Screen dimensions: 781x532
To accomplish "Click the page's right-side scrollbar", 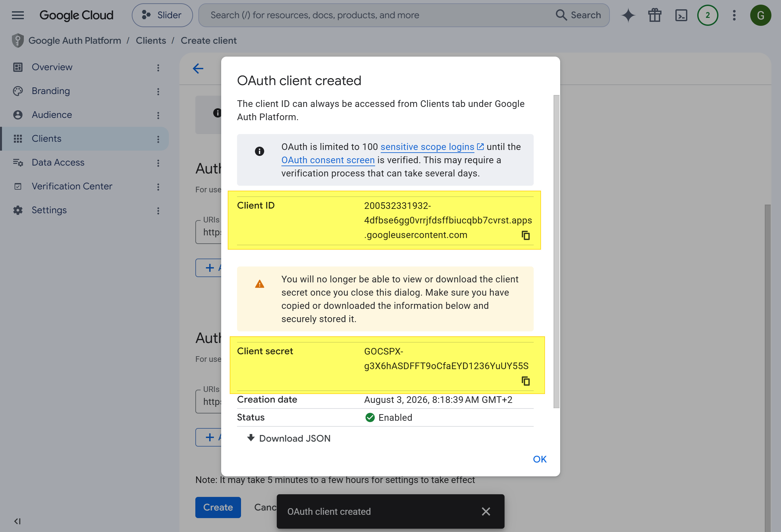I will click(767, 368).
